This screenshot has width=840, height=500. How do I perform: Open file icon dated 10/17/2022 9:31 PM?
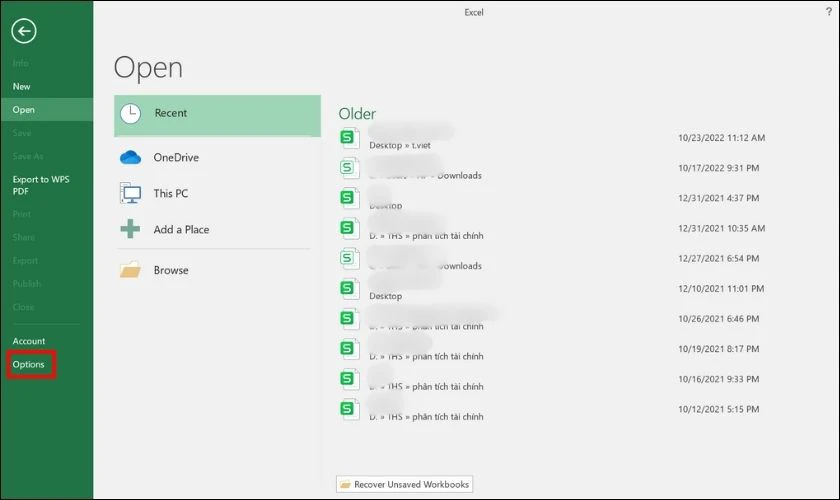click(x=349, y=168)
